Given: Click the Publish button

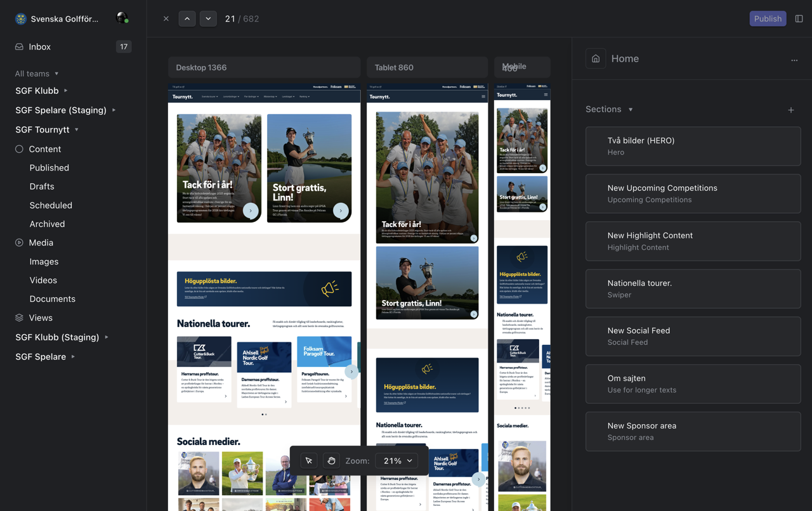Looking at the screenshot, I should click(x=768, y=19).
